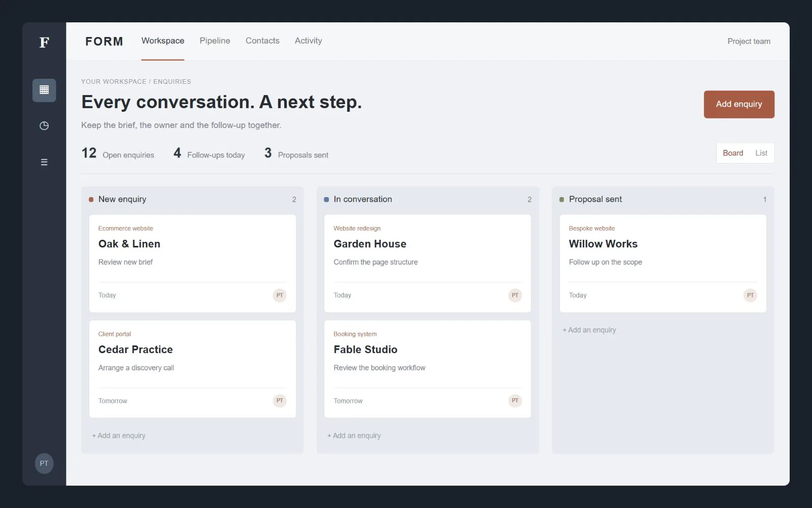Add an enquiry under New enquiry column
This screenshot has height=508, width=812.
(x=119, y=435)
